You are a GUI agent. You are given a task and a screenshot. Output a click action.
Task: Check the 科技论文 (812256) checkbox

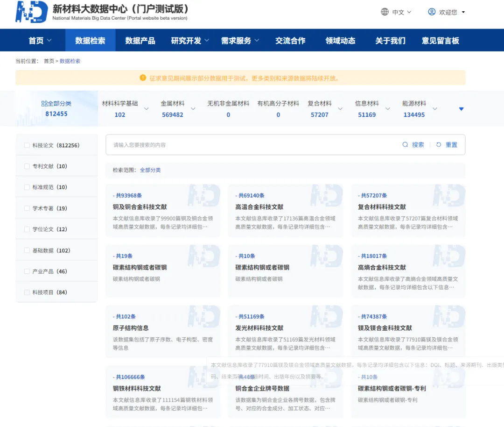27,145
